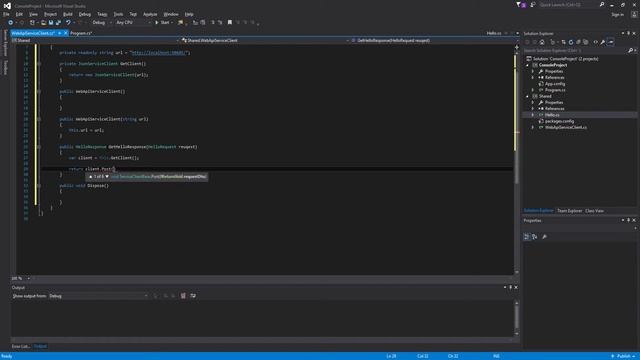This screenshot has height=360, width=640.
Task: Click the toolbar bookmark icon
Action: (x=230, y=22)
